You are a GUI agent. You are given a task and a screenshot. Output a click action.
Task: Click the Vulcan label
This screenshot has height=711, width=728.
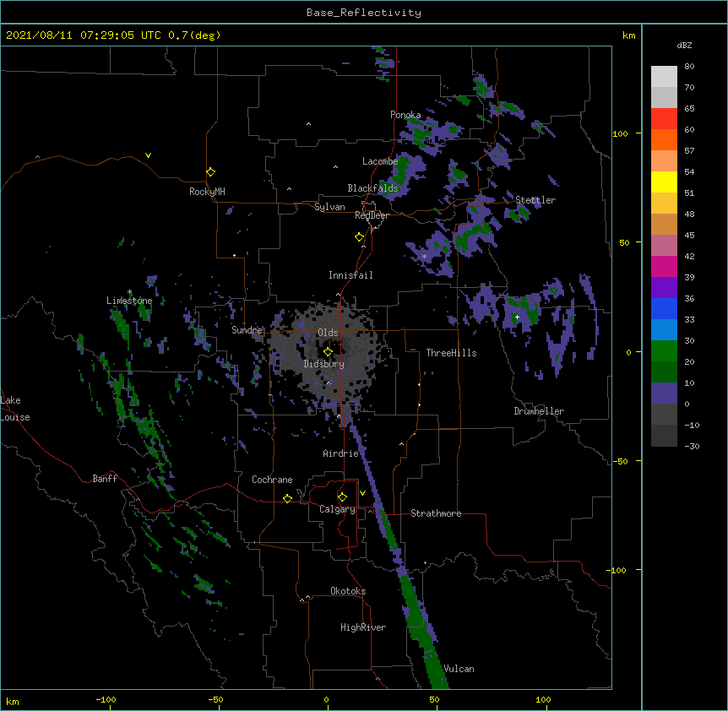pyautogui.click(x=459, y=669)
